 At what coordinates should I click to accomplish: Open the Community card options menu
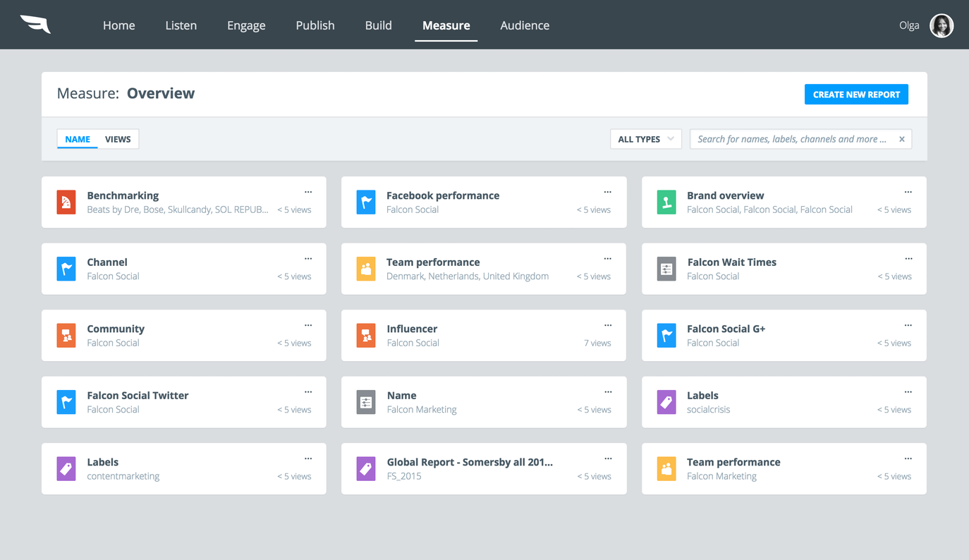tap(308, 325)
